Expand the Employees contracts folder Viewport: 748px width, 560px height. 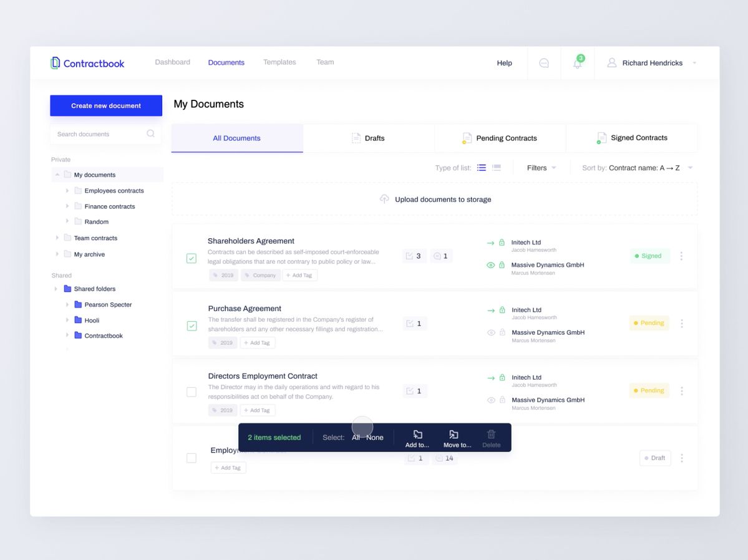tap(67, 191)
